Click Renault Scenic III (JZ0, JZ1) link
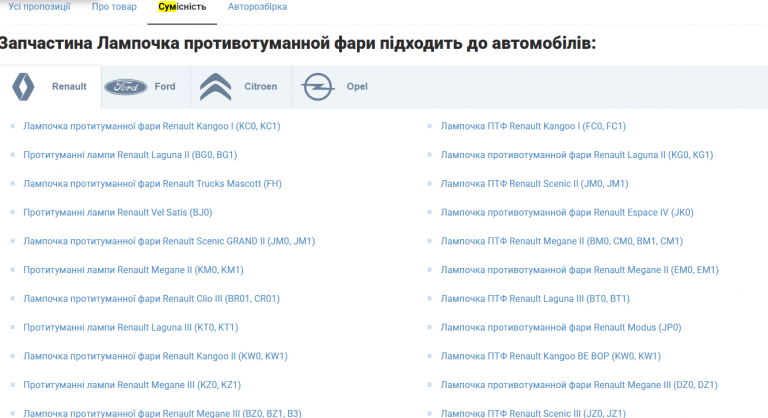 pos(533,413)
